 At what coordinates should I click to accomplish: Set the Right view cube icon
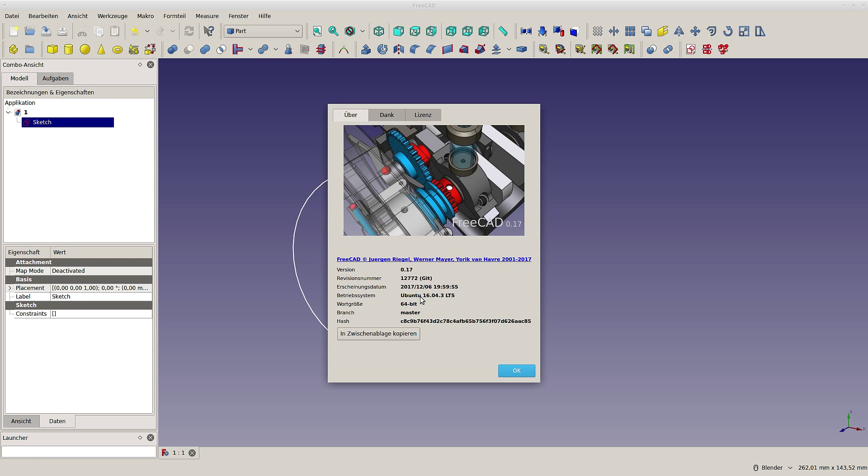[x=431, y=31]
